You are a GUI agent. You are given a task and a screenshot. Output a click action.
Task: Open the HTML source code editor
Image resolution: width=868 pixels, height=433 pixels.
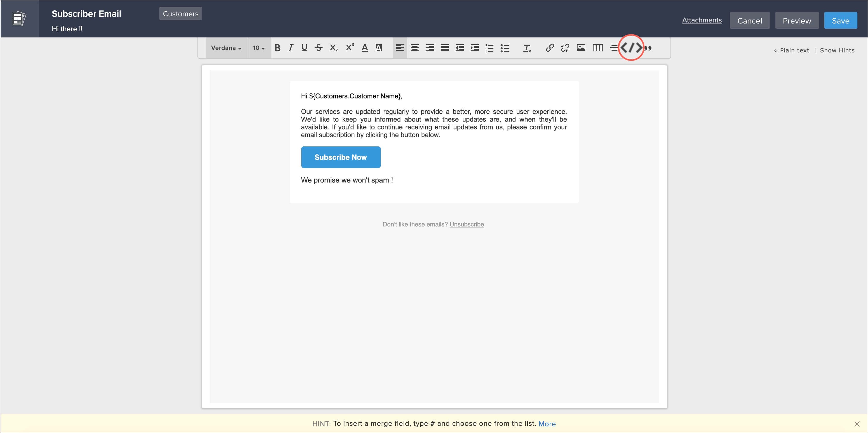[x=631, y=48]
